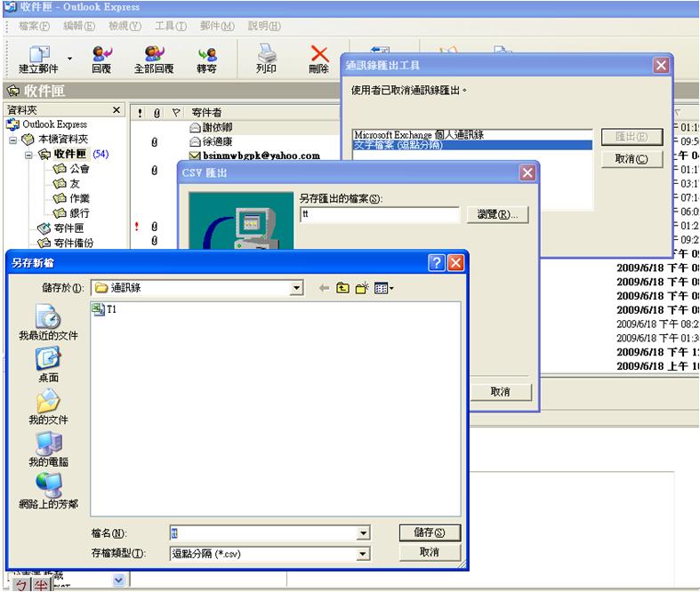The width and height of the screenshot is (700, 592).
Task: Click the 另存匯出的檔案 path field
Action: 380,214
